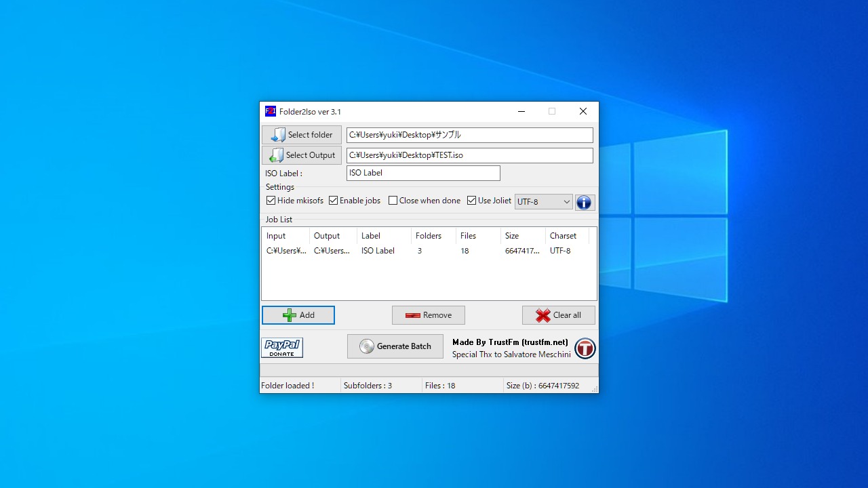The height and width of the screenshot is (488, 868).
Task: Click the Size column header
Action: (x=523, y=236)
